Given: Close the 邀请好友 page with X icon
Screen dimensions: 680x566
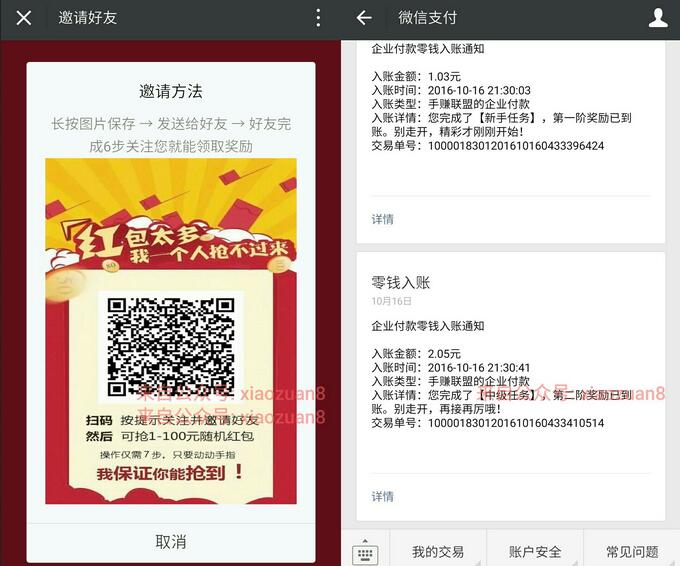Looking at the screenshot, I should coord(23,18).
